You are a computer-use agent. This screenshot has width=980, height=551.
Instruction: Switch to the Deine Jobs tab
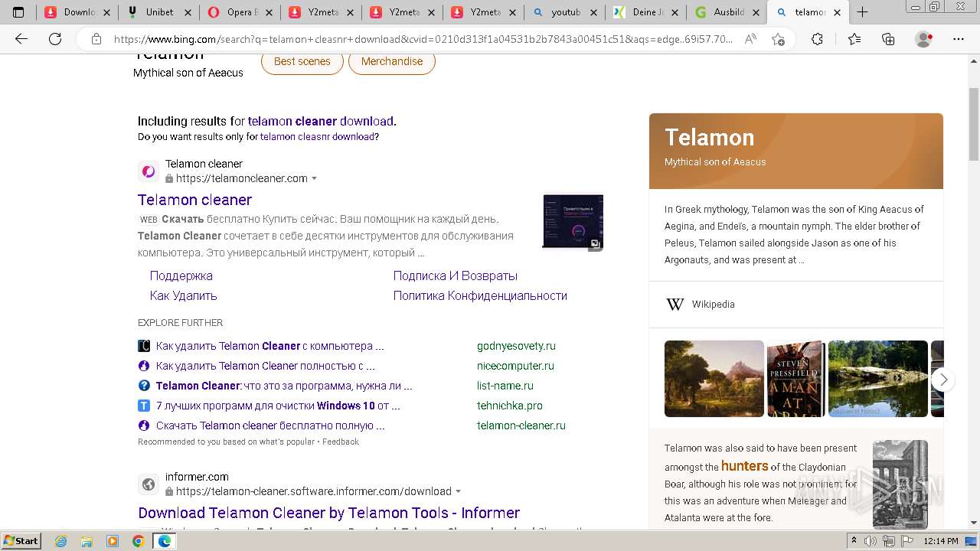coord(645,12)
